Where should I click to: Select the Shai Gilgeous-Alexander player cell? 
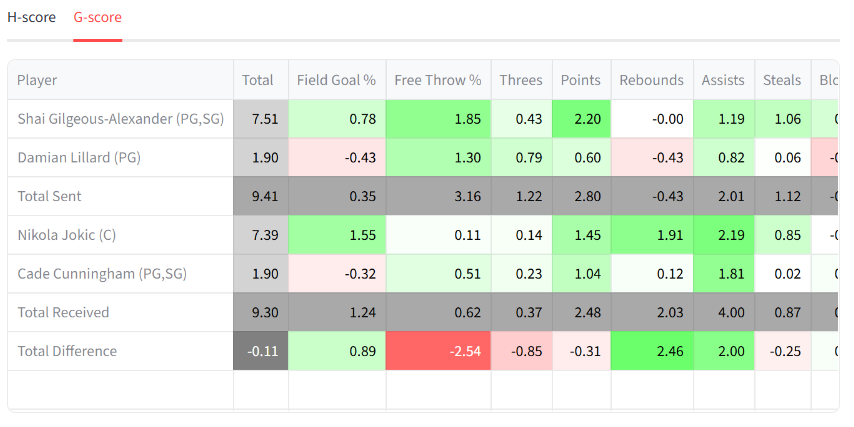tap(120, 119)
